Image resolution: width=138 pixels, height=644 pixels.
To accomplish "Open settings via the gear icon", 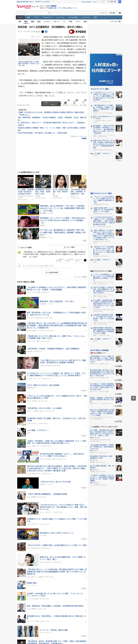I will (120, 13).
